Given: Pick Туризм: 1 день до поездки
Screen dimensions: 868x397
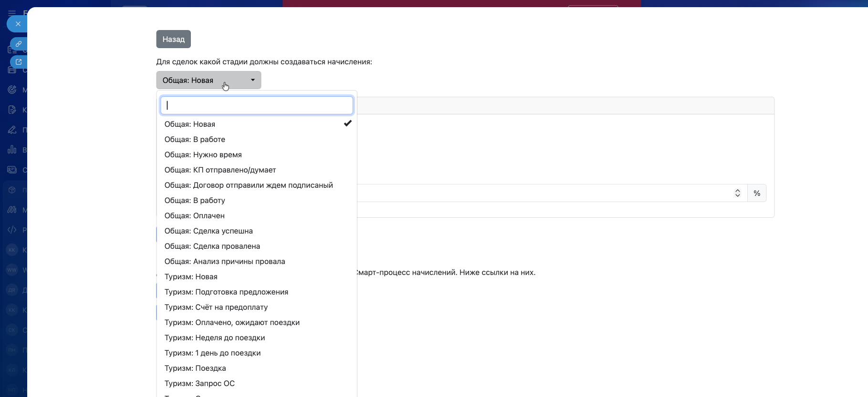Looking at the screenshot, I should coord(257,353).
